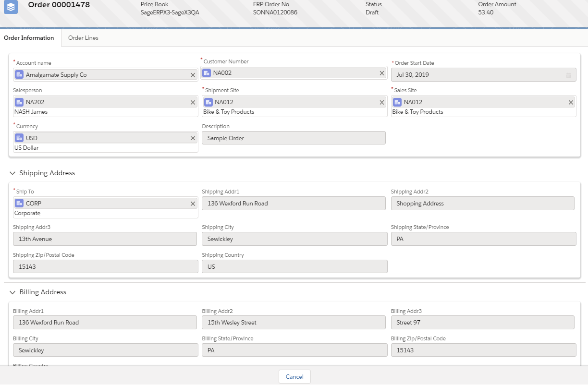Click into the Shipping City field
The width and height of the screenshot is (588, 385).
coord(294,239)
